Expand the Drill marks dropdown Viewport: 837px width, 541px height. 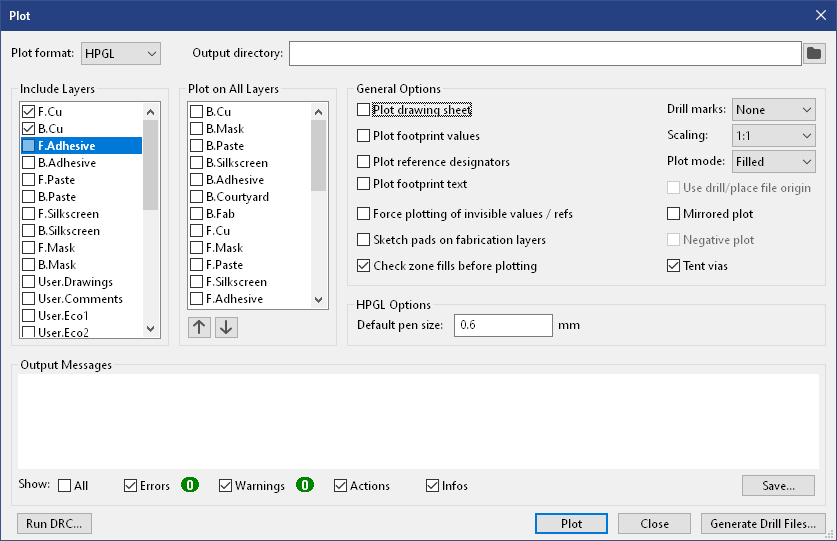coord(773,110)
